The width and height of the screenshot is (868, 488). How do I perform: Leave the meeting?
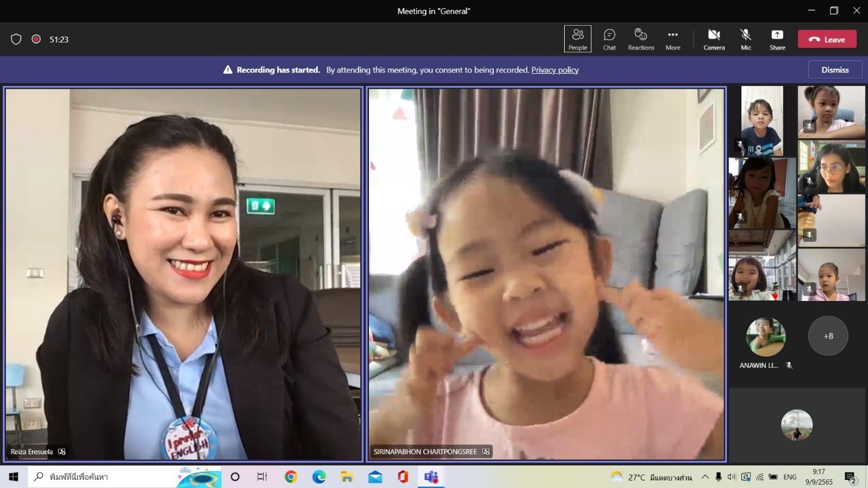pyautogui.click(x=827, y=39)
